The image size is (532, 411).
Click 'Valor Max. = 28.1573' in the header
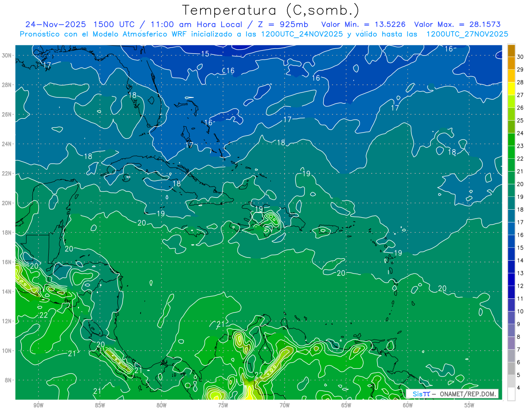458,24
